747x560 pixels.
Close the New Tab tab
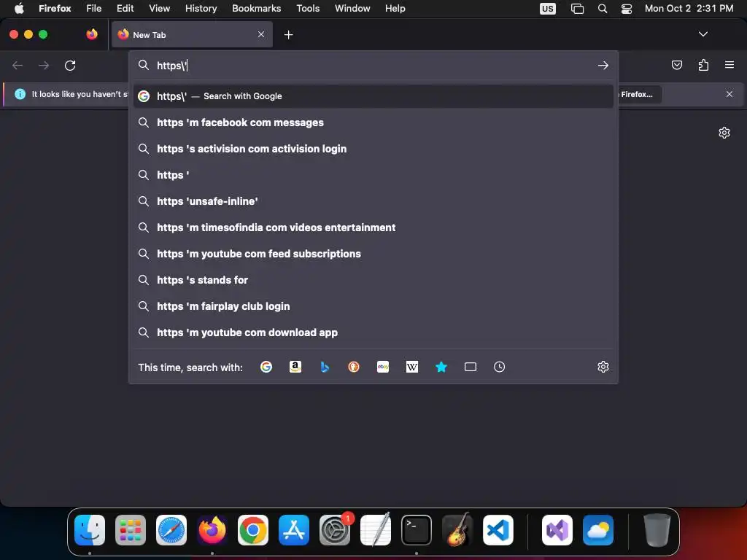[x=261, y=34]
